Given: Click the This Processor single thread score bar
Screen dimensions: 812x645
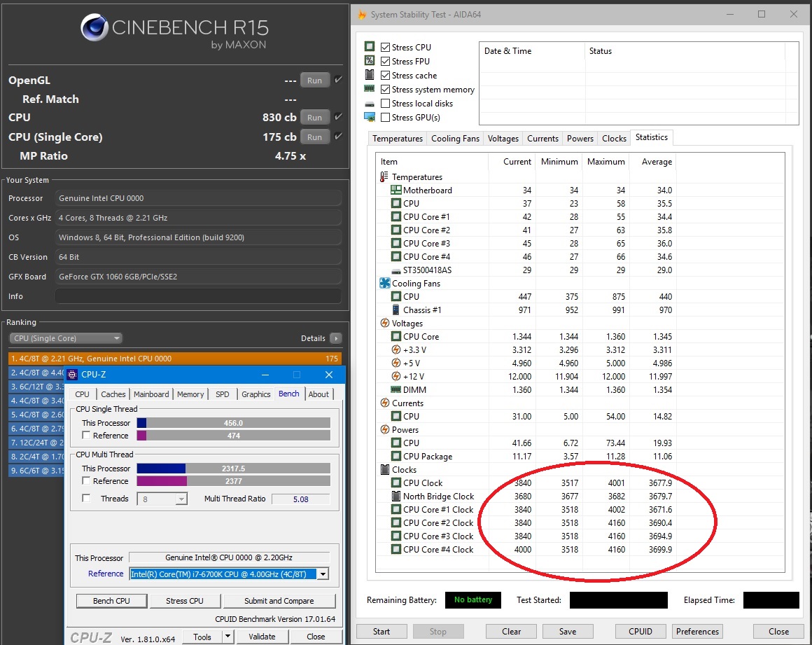Looking at the screenshot, I should point(234,423).
